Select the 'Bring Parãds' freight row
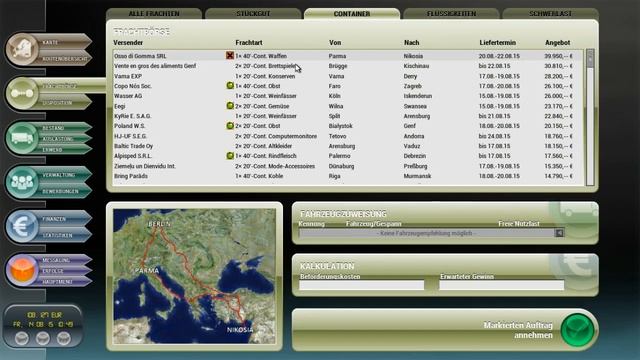This screenshot has width=640, height=360. click(x=349, y=176)
